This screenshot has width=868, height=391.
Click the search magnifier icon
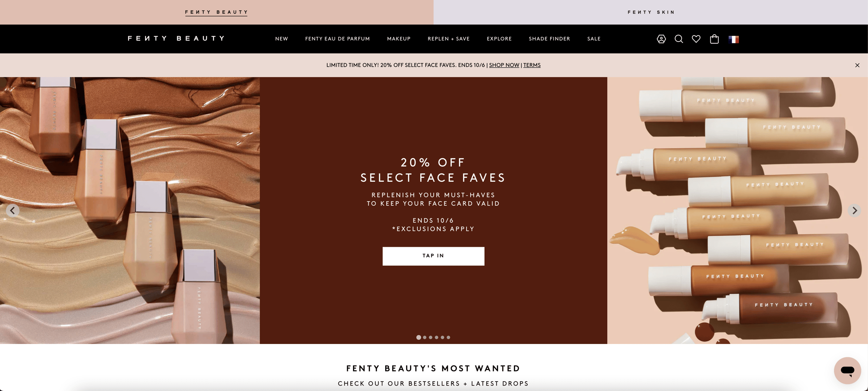[678, 39]
